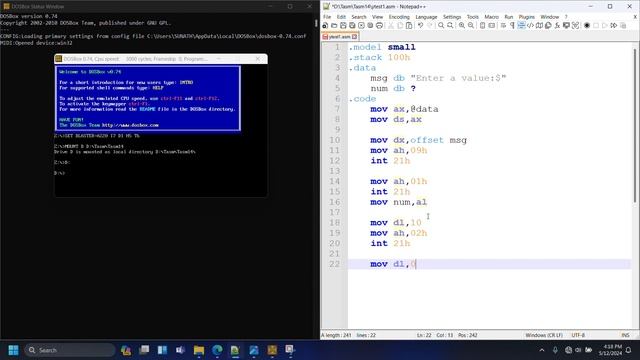Open the Settings menu
This screenshot has height=360, width=640.
[x=452, y=17]
